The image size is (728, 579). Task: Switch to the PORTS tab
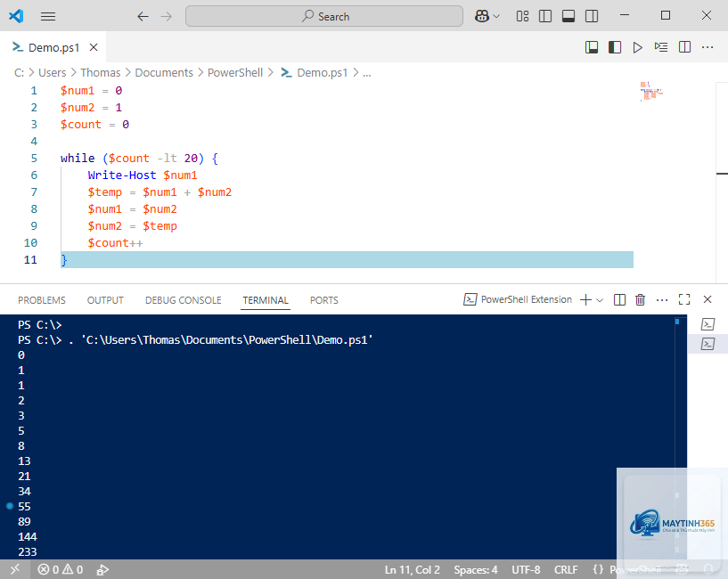point(324,300)
